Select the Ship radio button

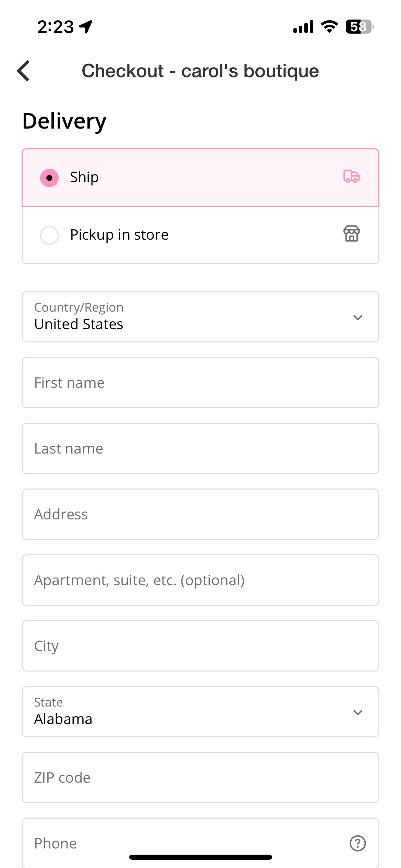click(49, 178)
